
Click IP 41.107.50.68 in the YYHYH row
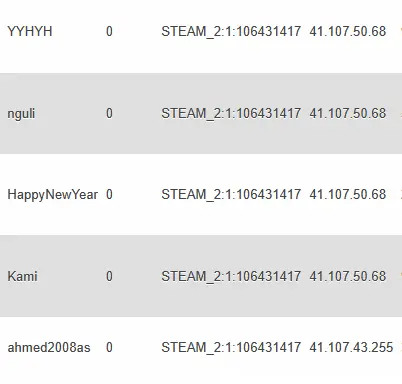click(x=348, y=32)
